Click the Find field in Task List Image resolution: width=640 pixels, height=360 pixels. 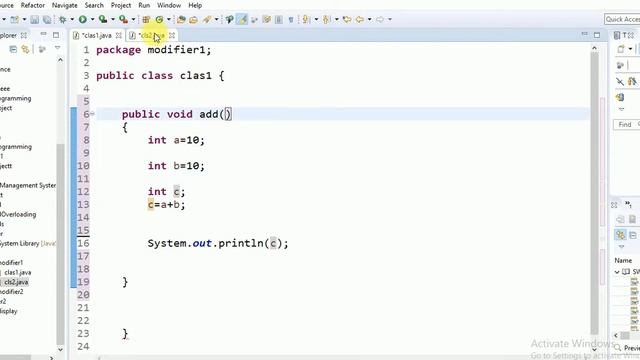[x=627, y=124]
